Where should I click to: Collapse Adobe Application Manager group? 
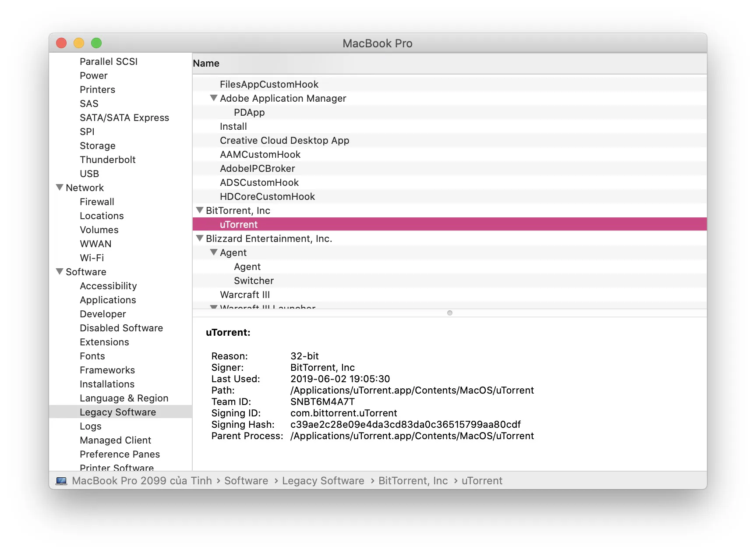tap(214, 98)
